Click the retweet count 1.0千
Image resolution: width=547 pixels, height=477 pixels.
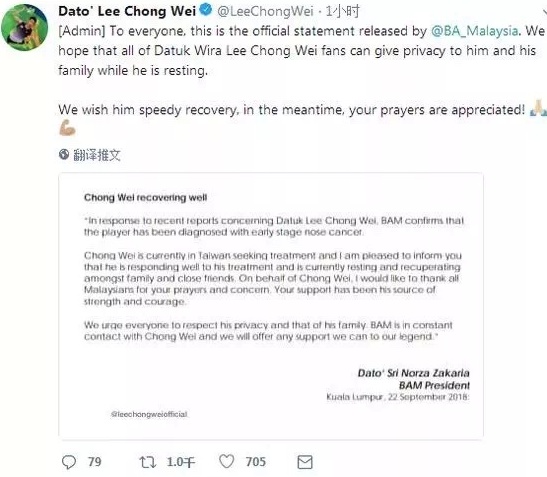pos(181,462)
